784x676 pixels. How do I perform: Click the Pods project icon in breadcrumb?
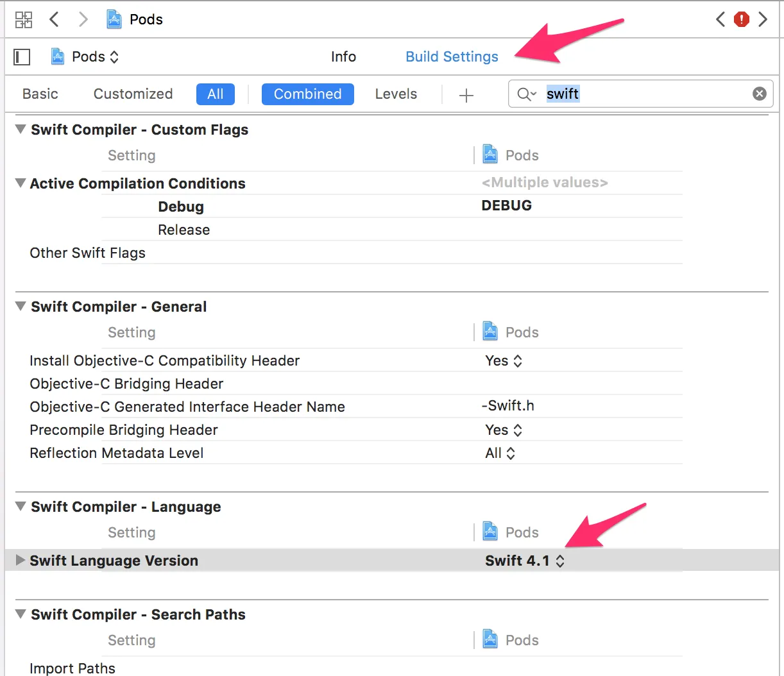tap(114, 19)
